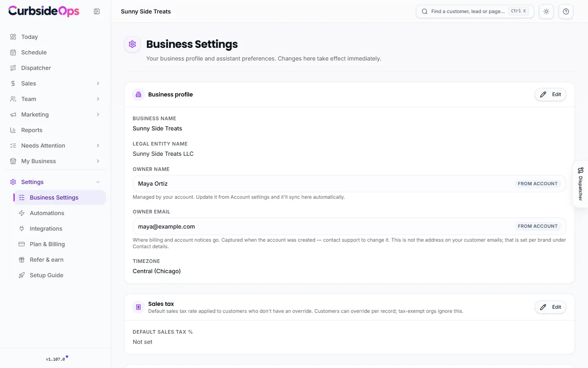
Task: Click the Integrations plug icon
Action: [22, 229]
